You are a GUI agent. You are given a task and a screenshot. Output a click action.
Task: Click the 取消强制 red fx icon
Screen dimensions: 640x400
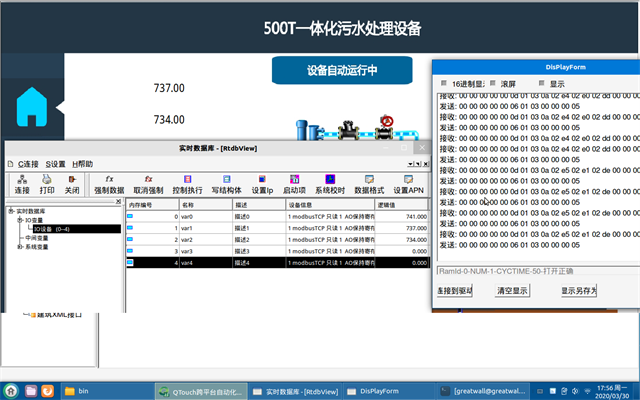point(148,179)
